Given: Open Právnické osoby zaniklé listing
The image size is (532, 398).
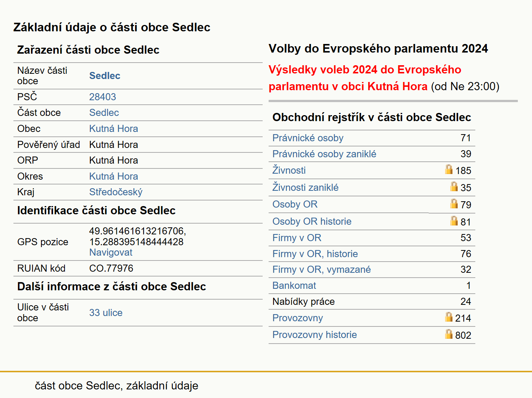Looking at the screenshot, I should pos(324,154).
